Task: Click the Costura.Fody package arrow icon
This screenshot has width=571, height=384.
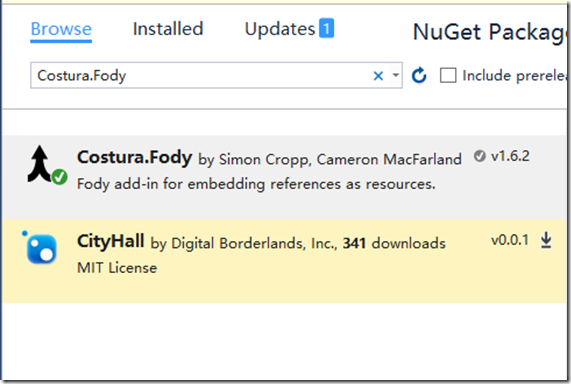Action: (x=39, y=164)
